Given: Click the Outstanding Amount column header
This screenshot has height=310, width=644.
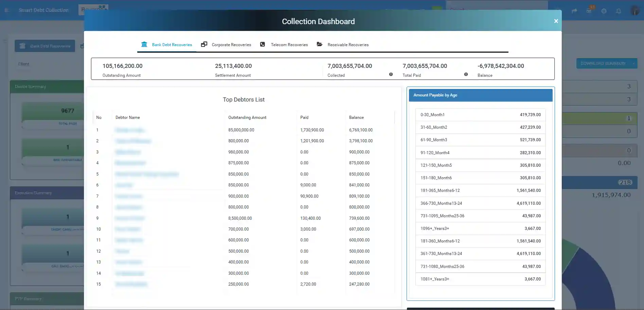Looking at the screenshot, I should click(247, 117).
